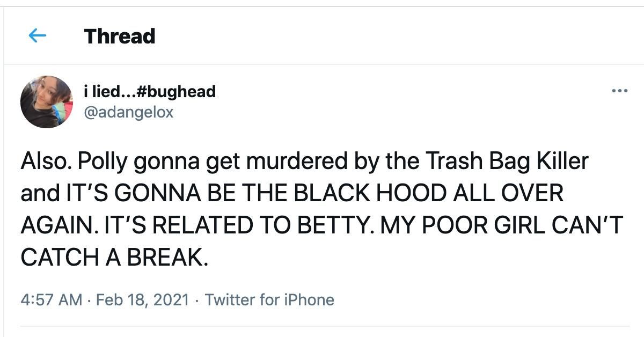
Task: Click the display name i lied...#bughead
Action: coord(150,92)
